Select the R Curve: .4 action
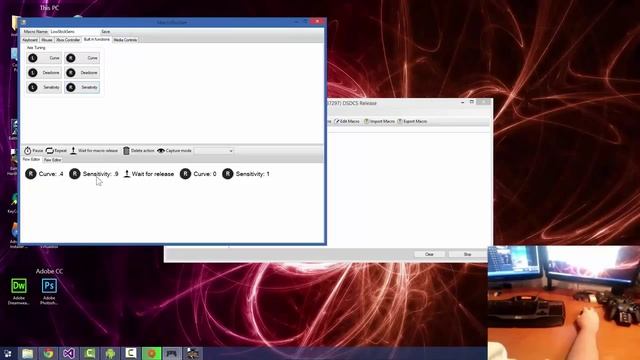Image resolution: width=640 pixels, height=360 pixels. point(44,174)
